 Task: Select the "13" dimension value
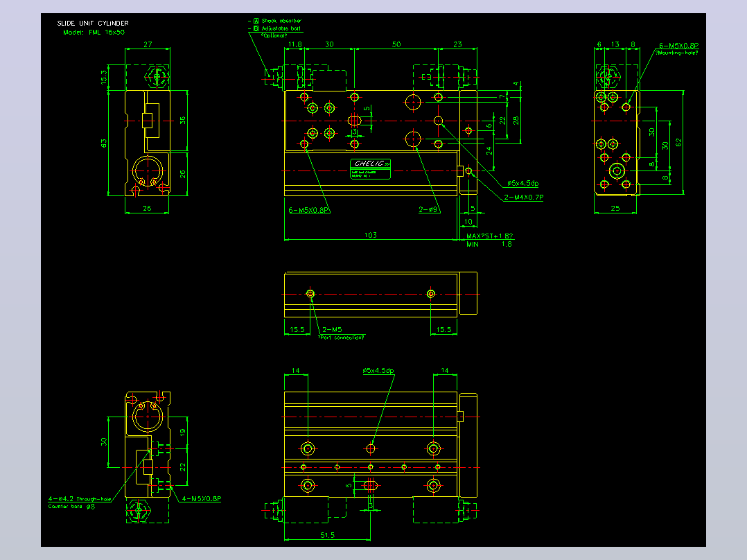pos(615,44)
